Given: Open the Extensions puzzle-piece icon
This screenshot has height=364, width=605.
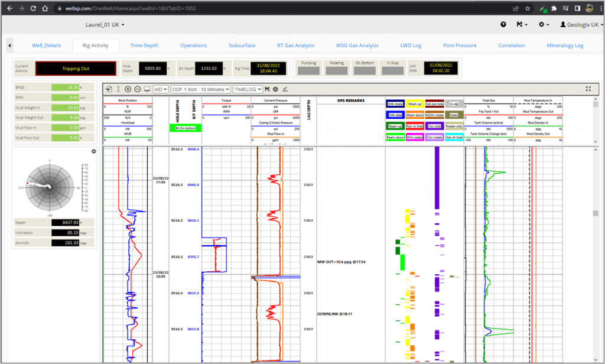Looking at the screenshot, I should 554,8.
